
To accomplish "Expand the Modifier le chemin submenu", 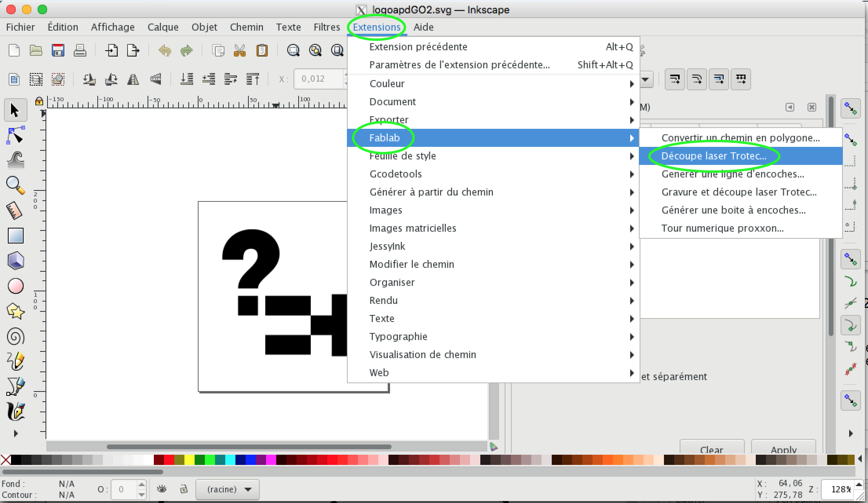I will click(x=493, y=264).
